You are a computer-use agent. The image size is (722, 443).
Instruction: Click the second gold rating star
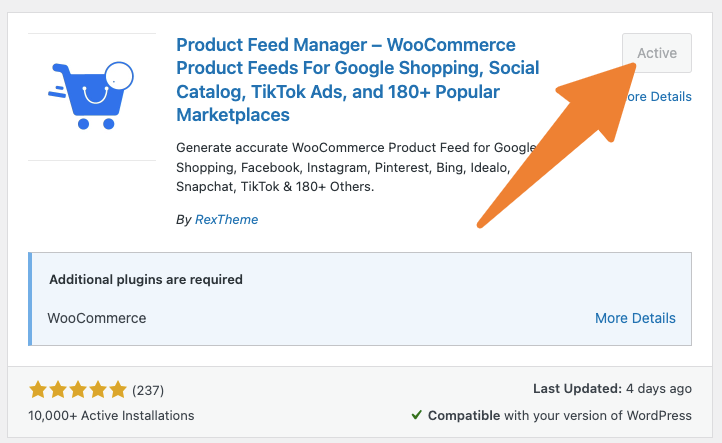(x=58, y=389)
